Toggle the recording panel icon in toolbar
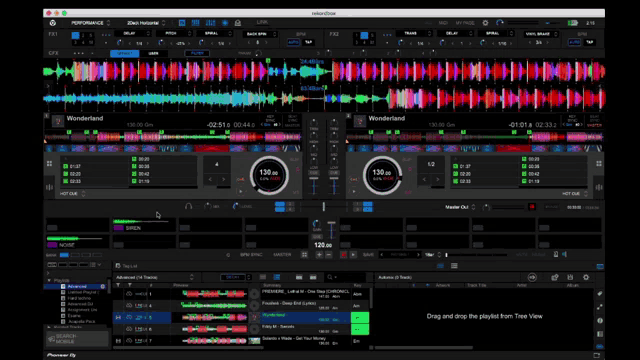The height and width of the screenshot is (360, 640). pos(225,23)
